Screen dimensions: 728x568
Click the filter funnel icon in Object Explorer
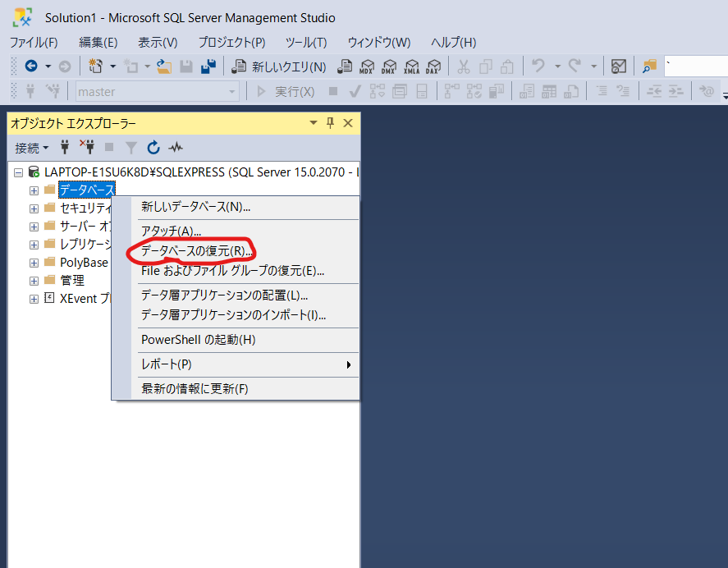pos(131,148)
